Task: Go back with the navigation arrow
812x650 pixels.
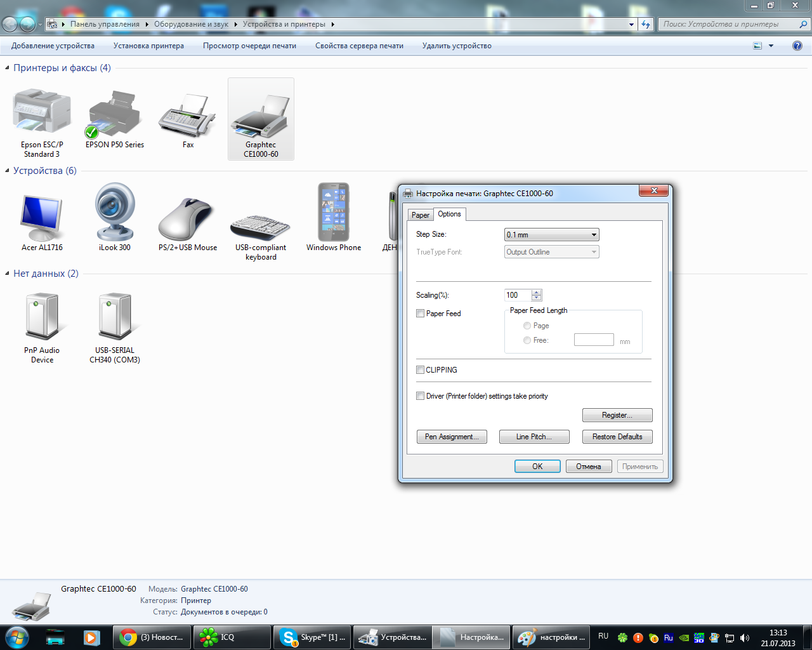Action: (x=10, y=24)
